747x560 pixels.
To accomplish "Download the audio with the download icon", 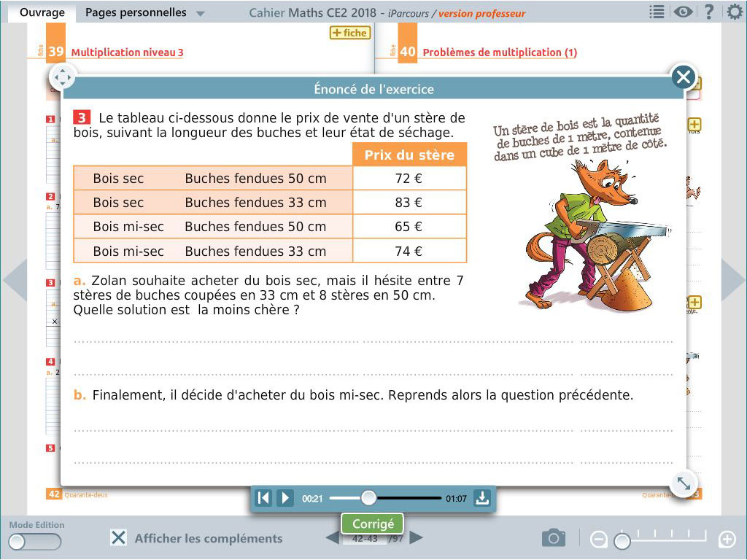I will [481, 498].
